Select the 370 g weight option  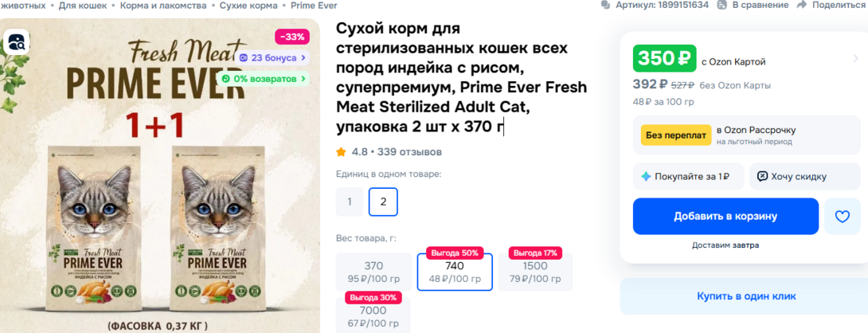373,272
